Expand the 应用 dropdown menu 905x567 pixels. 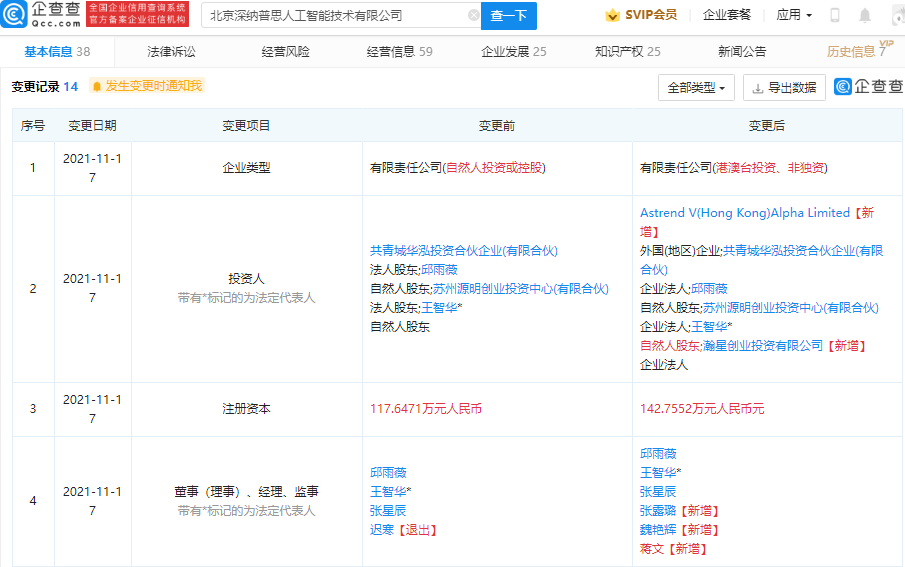click(x=794, y=15)
